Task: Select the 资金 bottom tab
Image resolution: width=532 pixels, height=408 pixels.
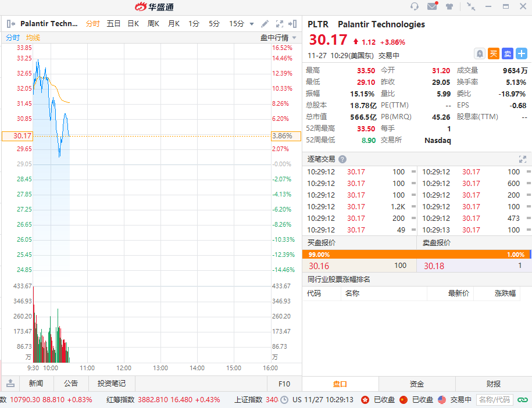Action: [x=417, y=384]
